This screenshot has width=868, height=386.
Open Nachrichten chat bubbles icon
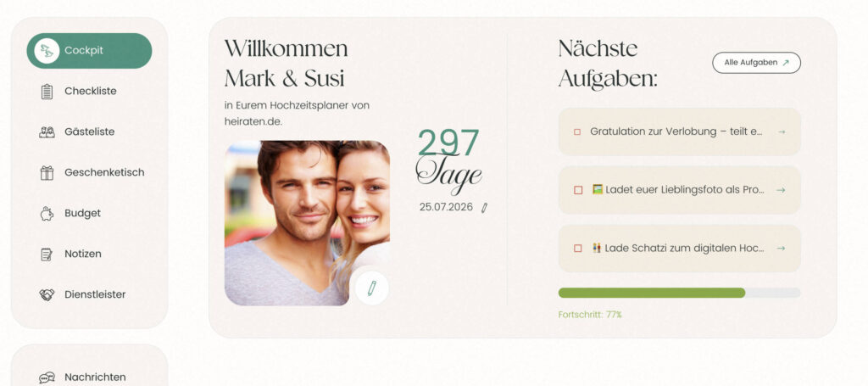(47, 378)
